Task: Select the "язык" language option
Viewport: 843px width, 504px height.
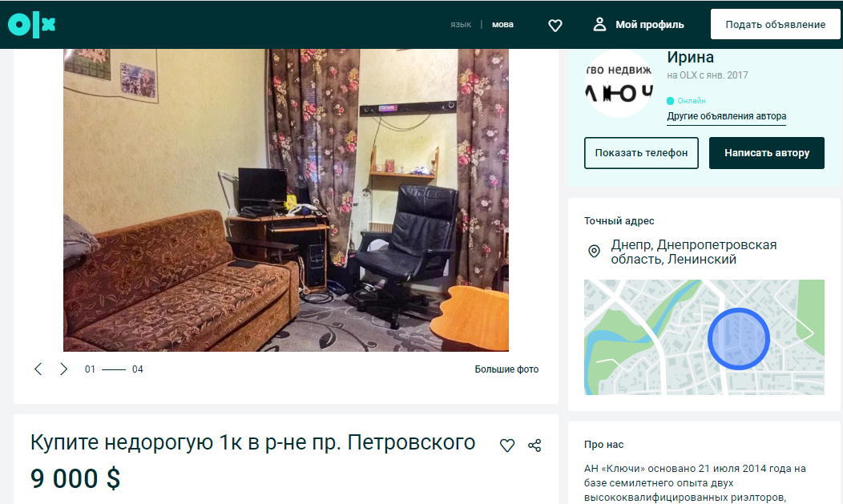Action: [x=461, y=25]
